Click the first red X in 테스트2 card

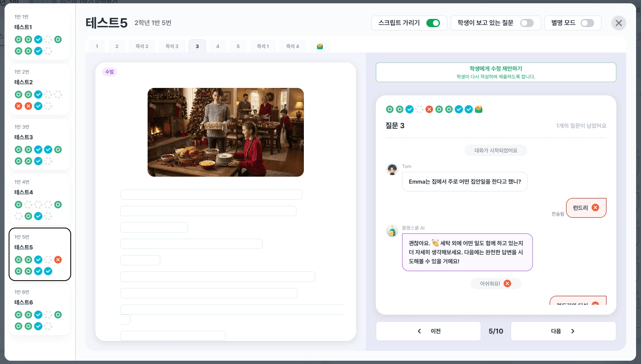19,106
